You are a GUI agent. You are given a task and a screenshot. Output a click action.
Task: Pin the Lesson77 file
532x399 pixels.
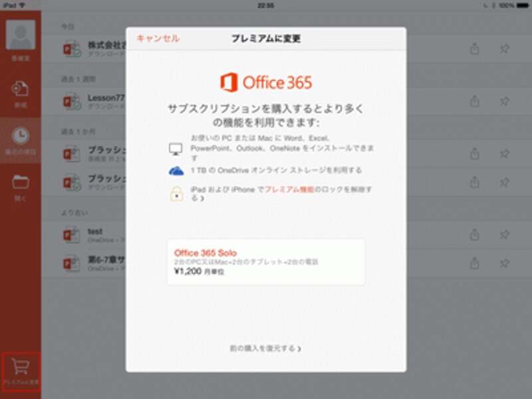[505, 101]
